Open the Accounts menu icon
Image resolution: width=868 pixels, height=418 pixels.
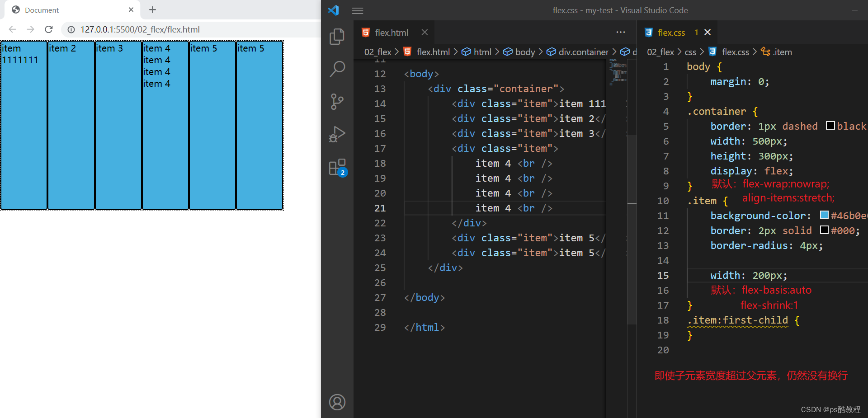click(337, 402)
